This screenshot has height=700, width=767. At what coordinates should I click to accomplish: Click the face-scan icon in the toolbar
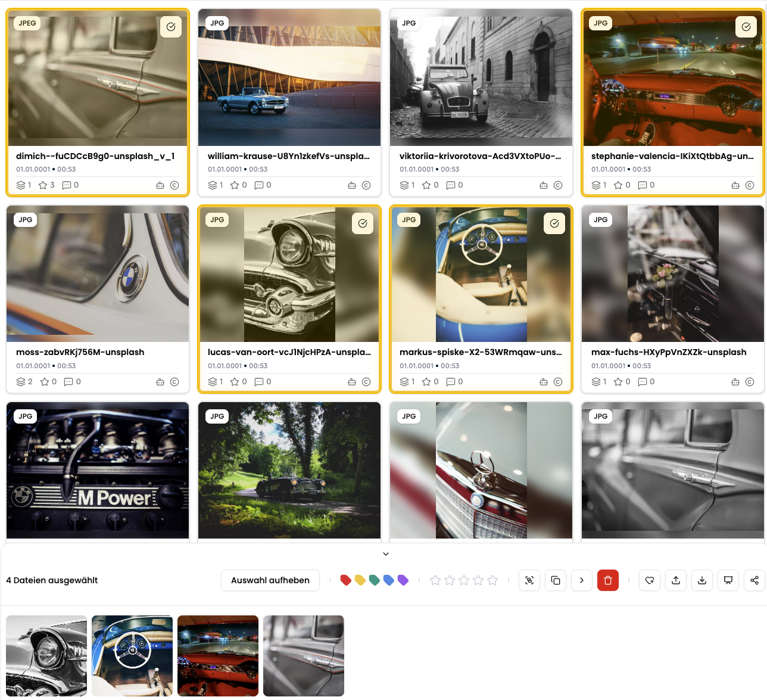click(x=529, y=580)
